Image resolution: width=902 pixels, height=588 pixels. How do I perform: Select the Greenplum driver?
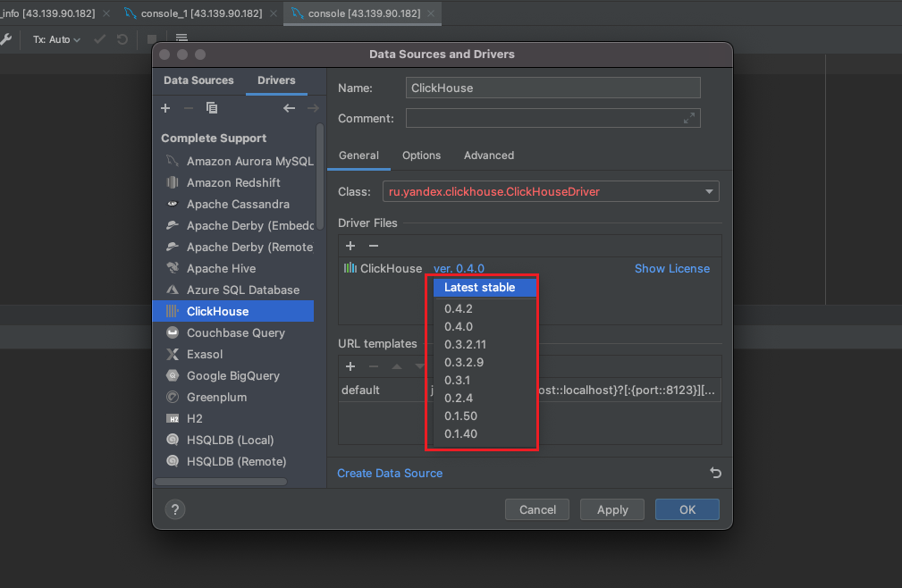(234, 397)
